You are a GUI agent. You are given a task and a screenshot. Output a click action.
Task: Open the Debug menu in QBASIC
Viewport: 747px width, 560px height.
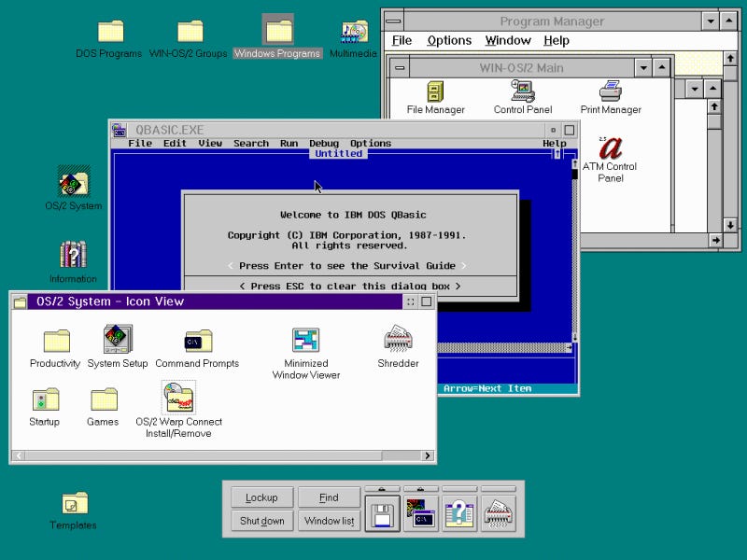323,143
